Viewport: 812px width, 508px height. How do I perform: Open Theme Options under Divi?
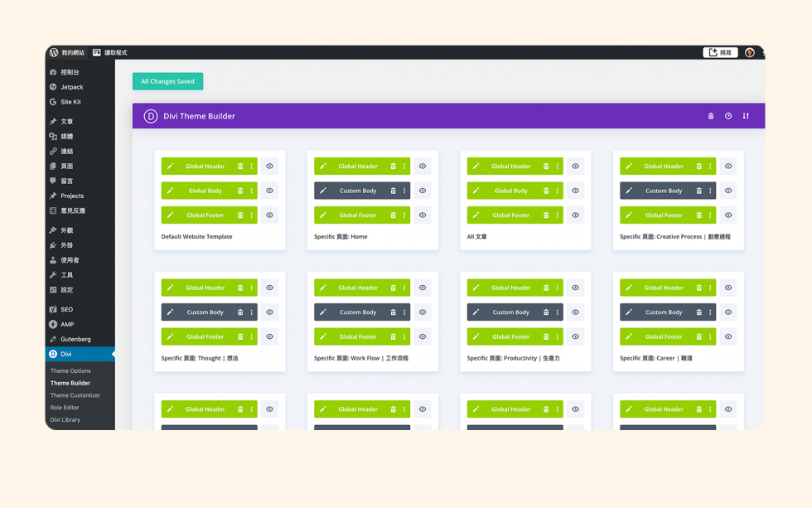[70, 370]
